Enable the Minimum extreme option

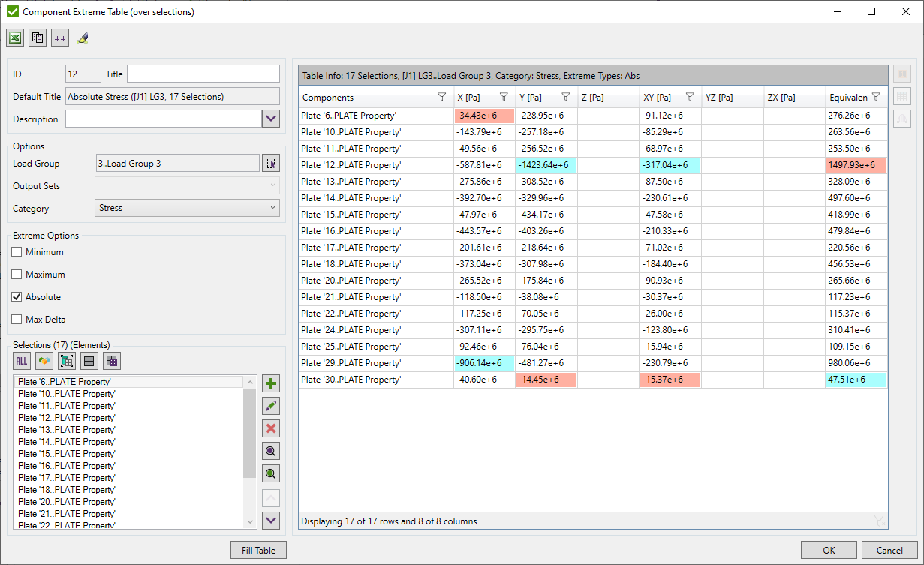(x=17, y=252)
